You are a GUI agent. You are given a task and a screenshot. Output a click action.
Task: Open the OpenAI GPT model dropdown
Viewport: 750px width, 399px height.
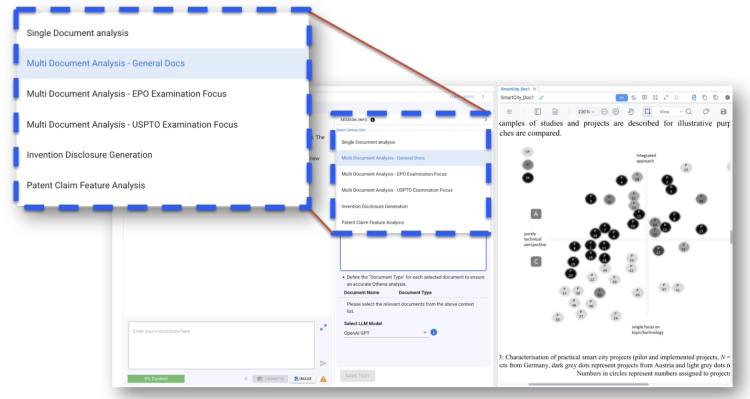click(x=385, y=332)
